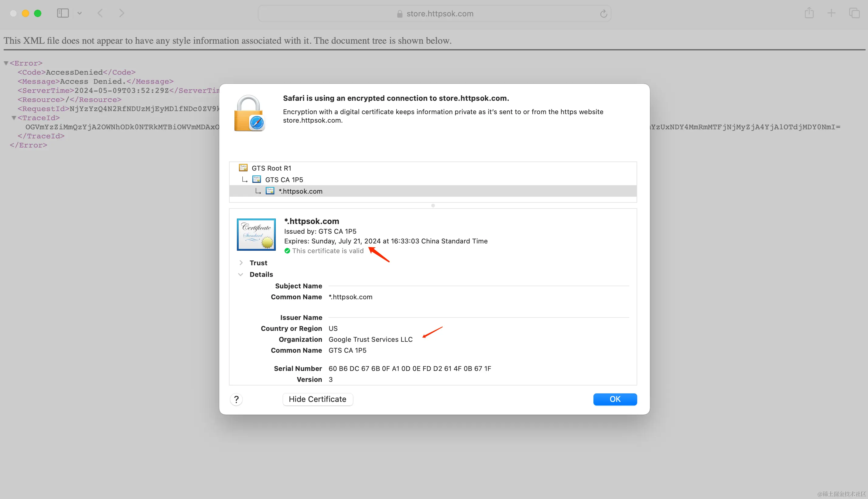Select *.httpsok.com in certificate chain
The height and width of the screenshot is (499, 868).
point(300,191)
